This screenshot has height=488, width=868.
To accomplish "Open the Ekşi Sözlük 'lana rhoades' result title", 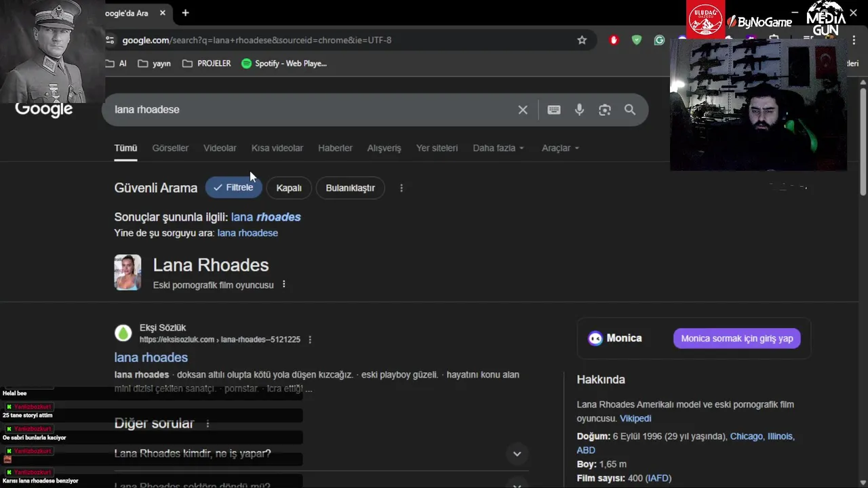I will (151, 357).
